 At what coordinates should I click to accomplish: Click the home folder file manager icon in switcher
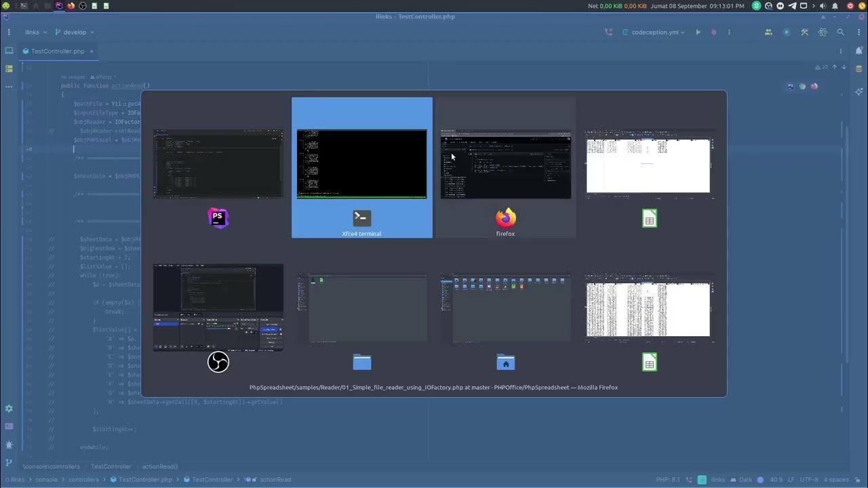coord(506,362)
